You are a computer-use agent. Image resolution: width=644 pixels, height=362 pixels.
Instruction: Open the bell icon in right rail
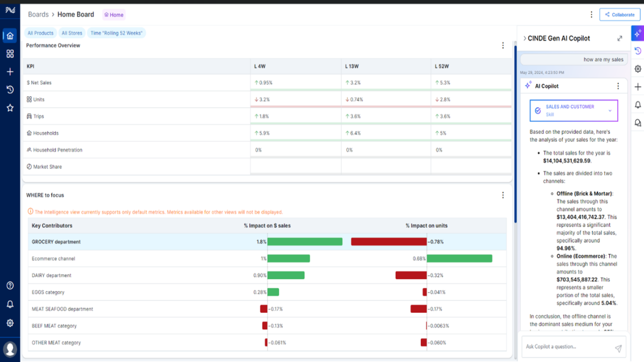coord(637,105)
